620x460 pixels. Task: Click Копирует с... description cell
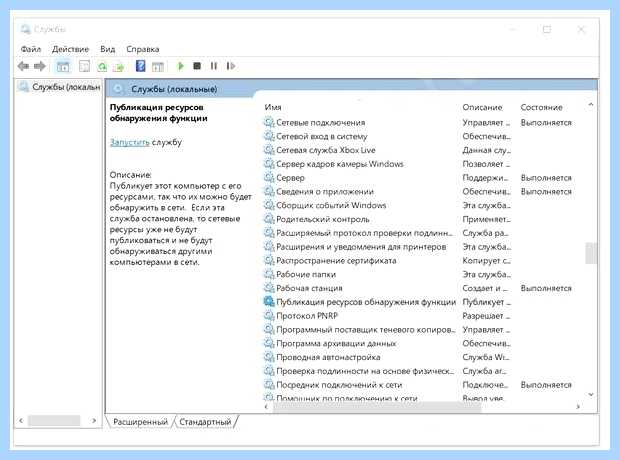pyautogui.click(x=486, y=261)
